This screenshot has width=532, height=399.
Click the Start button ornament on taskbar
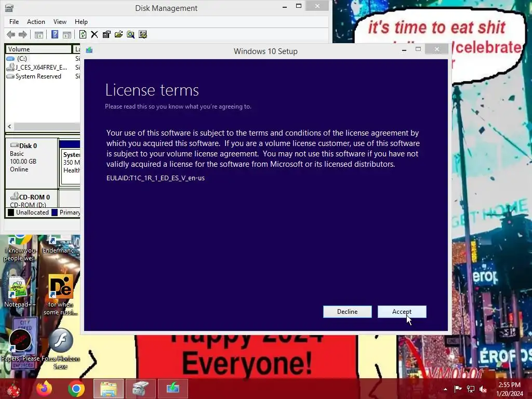13,389
